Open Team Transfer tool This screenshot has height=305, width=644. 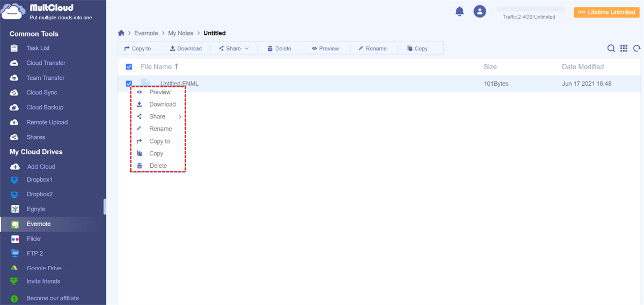point(45,78)
